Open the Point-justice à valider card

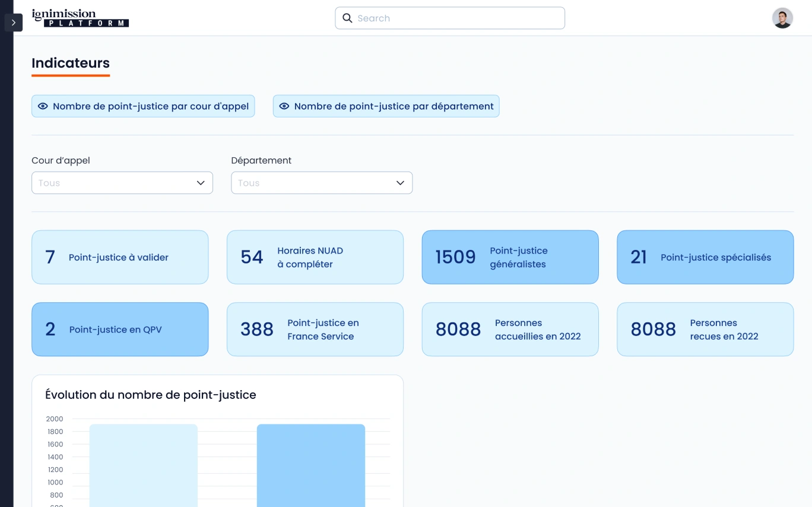[x=120, y=257]
